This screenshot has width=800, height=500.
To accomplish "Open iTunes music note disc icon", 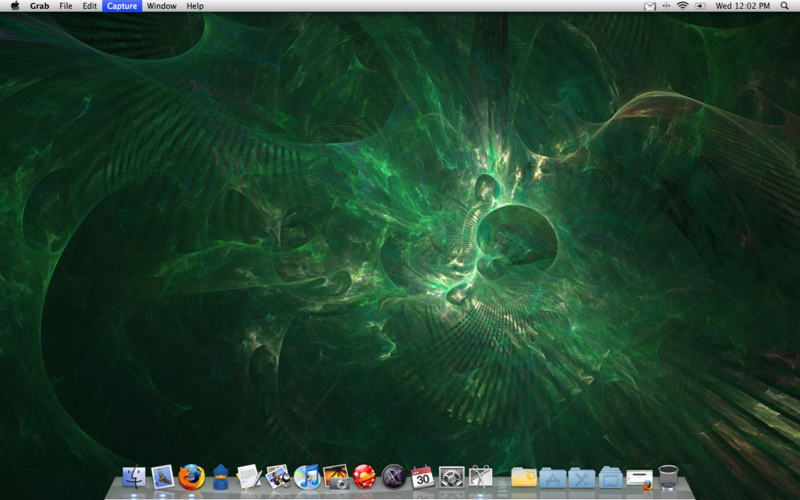I will 307,477.
